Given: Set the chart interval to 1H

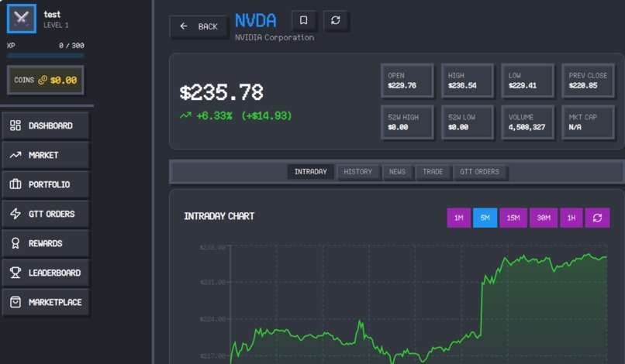Looking at the screenshot, I should 571,218.
